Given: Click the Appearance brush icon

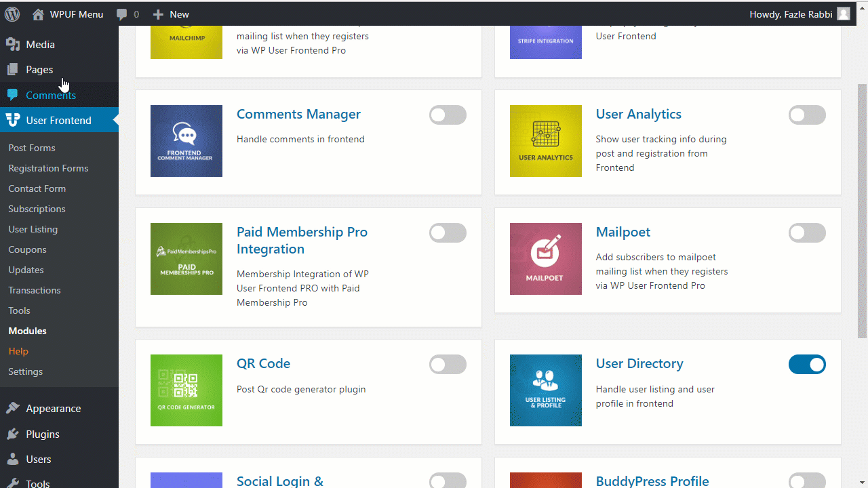Looking at the screenshot, I should point(13,409).
